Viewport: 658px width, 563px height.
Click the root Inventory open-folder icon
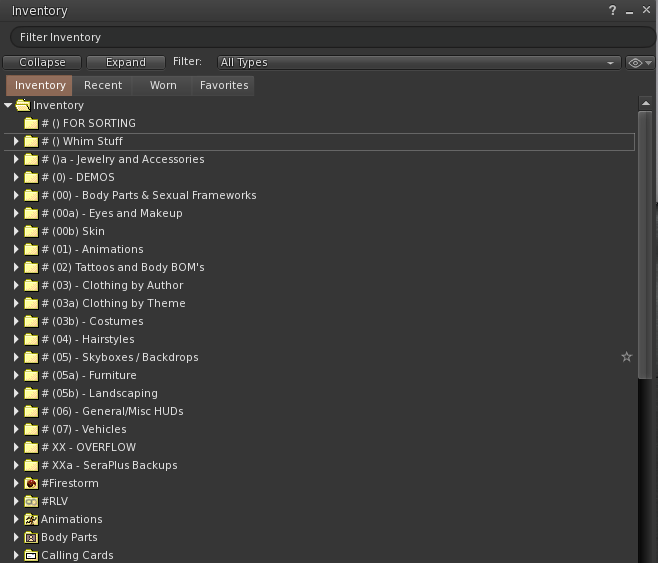23,105
